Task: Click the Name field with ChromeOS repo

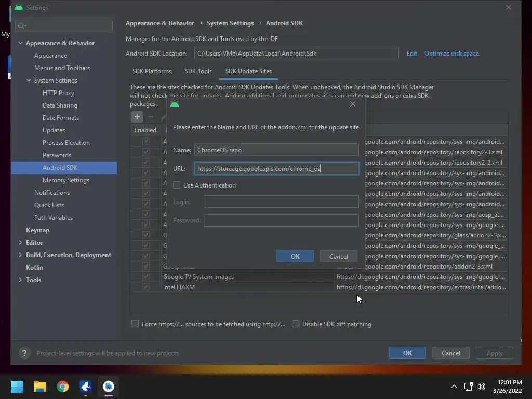Action: point(276,150)
